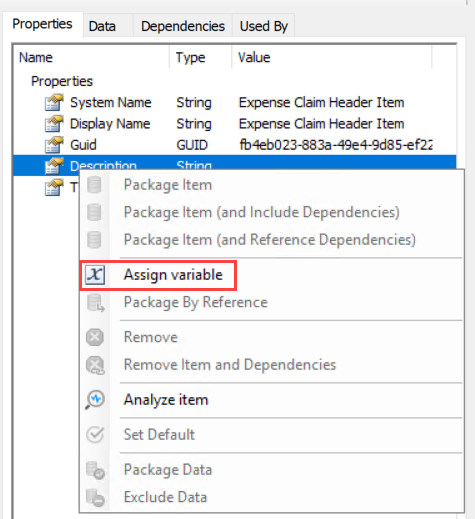Screen dimensions: 475x519
Task: Choose Analyze item from context menu
Action: [166, 400]
